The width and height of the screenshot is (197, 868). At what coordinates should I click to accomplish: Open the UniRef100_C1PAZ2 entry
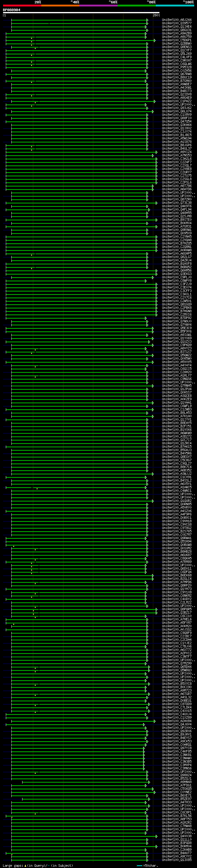pos(177,101)
